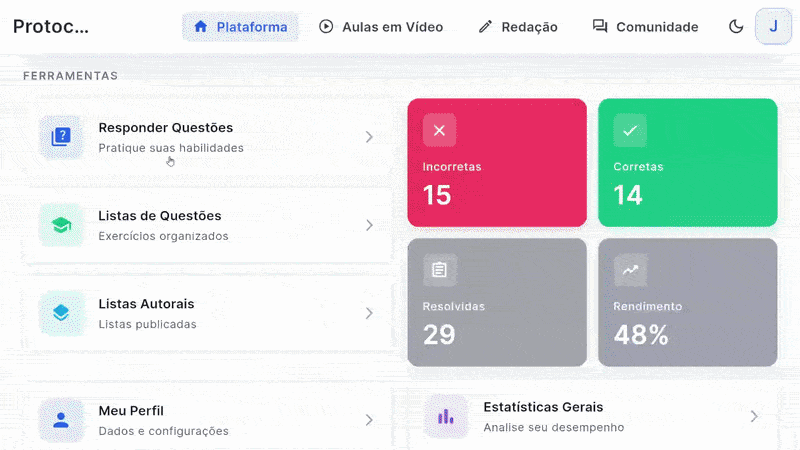This screenshot has width=800, height=450.
Task: Switch to Aulas em Vídeo tab
Action: pyautogui.click(x=381, y=27)
